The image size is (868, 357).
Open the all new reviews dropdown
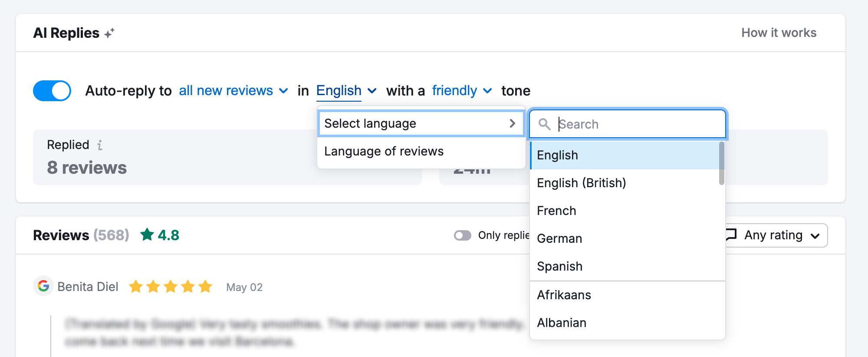tap(233, 91)
